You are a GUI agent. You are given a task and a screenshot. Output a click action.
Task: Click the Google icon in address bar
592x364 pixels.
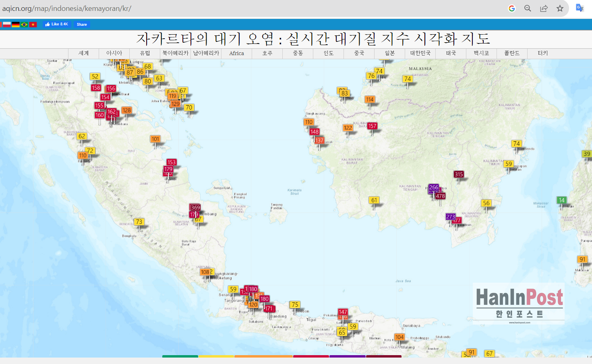[512, 8]
